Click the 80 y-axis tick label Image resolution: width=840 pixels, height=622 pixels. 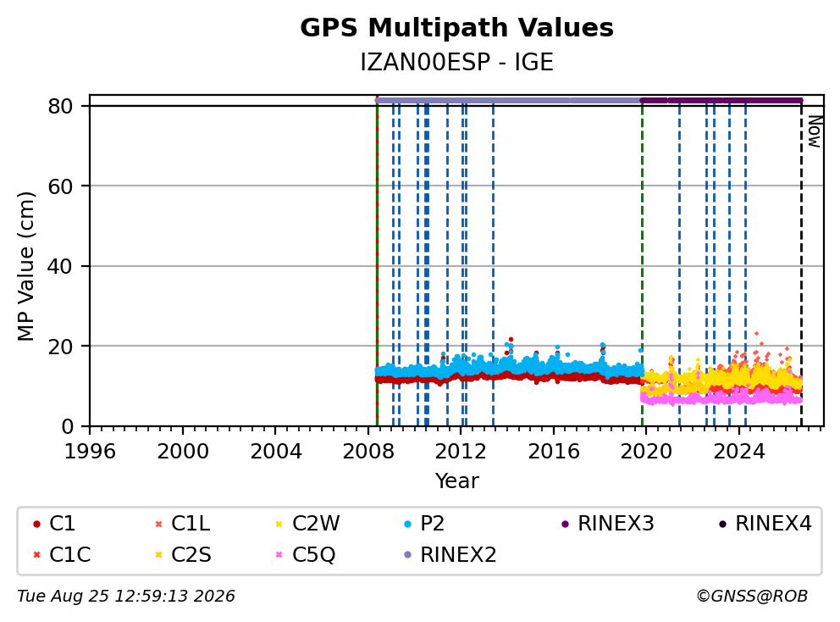[x=60, y=106]
